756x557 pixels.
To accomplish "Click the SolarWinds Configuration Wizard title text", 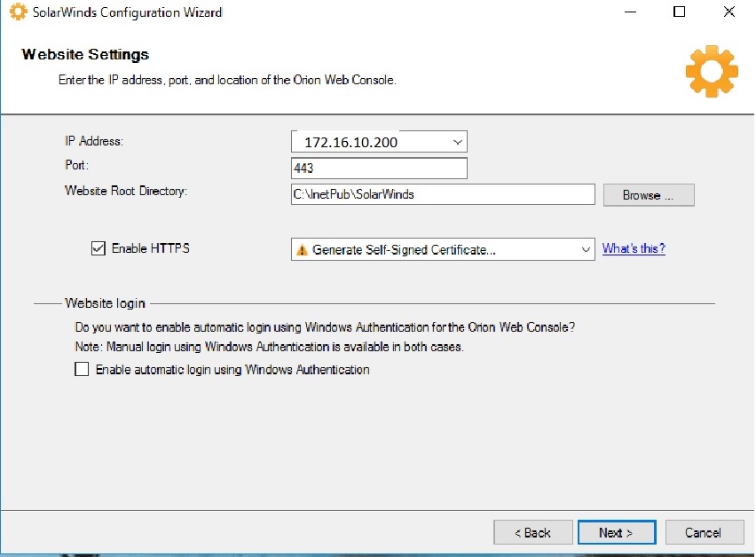I will [x=127, y=12].
